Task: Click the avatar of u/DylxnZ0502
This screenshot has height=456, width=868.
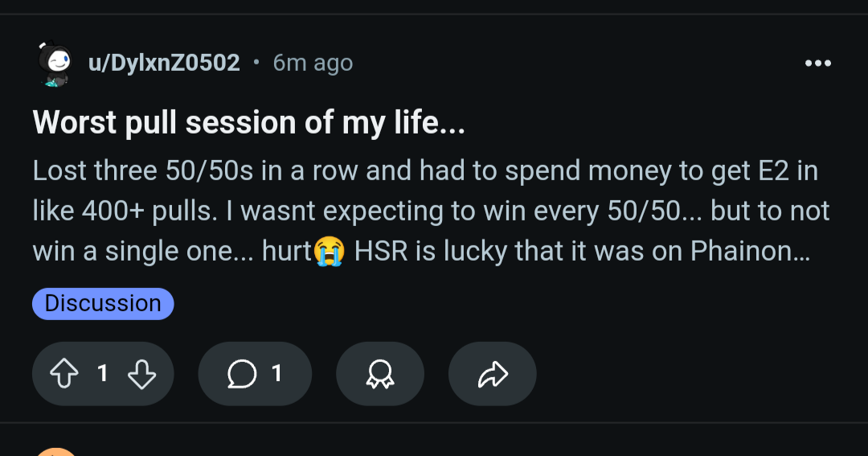Action: 55,64
